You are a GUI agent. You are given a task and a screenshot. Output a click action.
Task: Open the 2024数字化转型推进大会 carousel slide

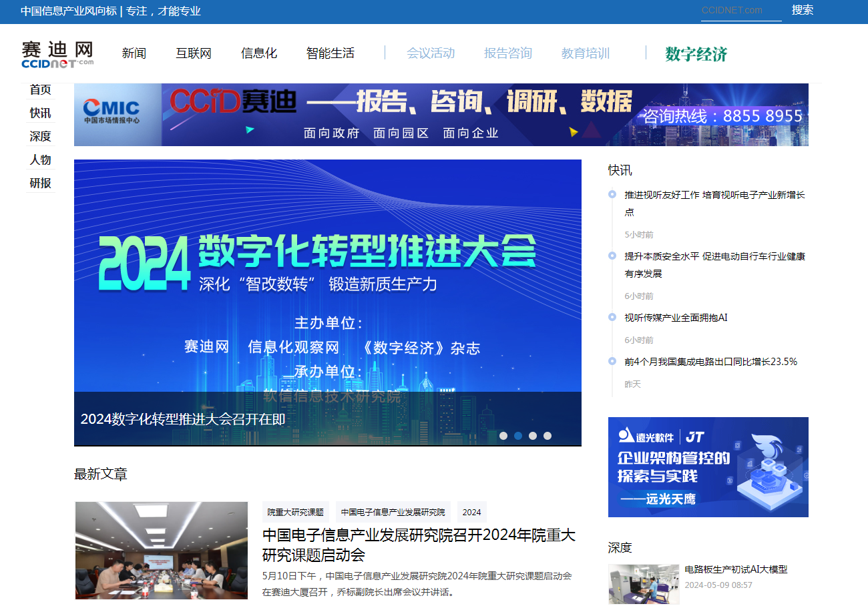(x=328, y=302)
